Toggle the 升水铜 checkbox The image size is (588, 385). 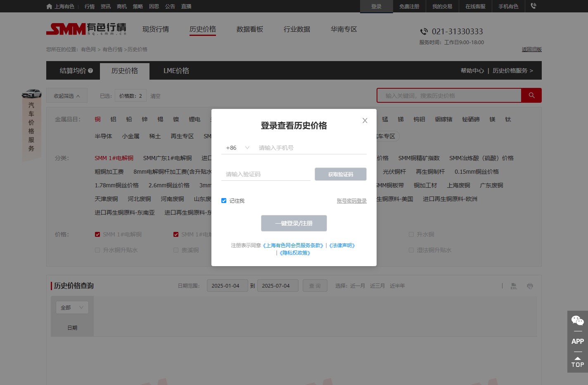[411, 234]
